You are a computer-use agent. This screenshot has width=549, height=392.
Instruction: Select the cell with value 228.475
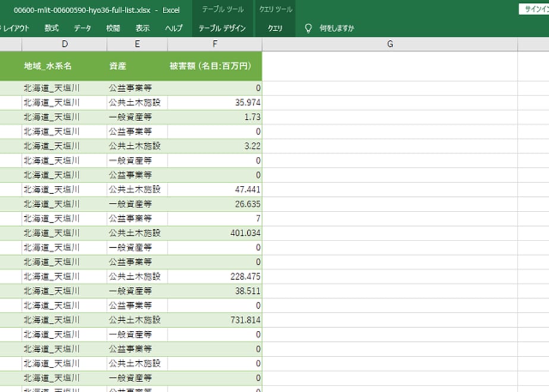(x=215, y=277)
